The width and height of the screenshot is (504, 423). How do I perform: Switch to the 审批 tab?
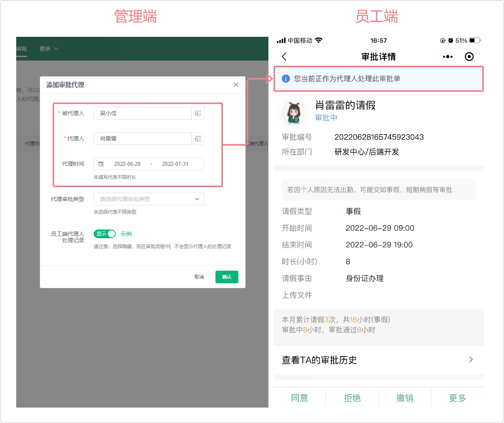tap(22, 49)
